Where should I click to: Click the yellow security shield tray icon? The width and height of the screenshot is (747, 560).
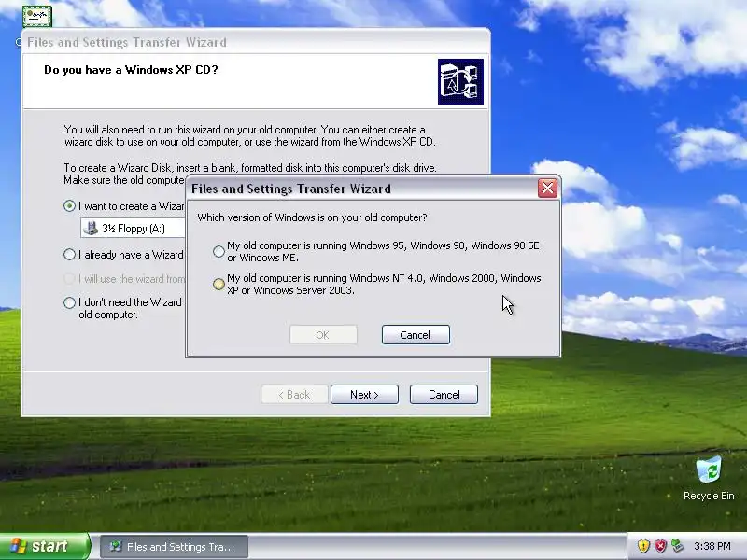(643, 546)
